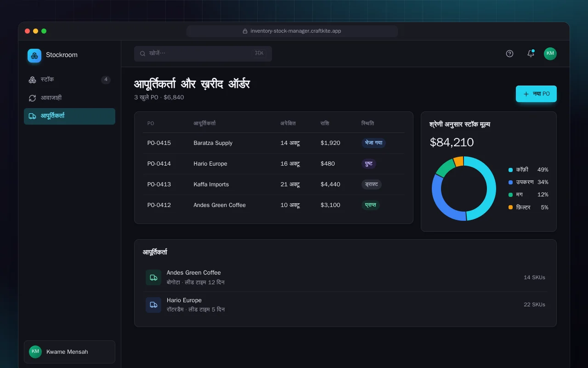Click the कॉफ़ी cyan legend swatch
Viewport: 588px width, 368px height.
click(510, 170)
